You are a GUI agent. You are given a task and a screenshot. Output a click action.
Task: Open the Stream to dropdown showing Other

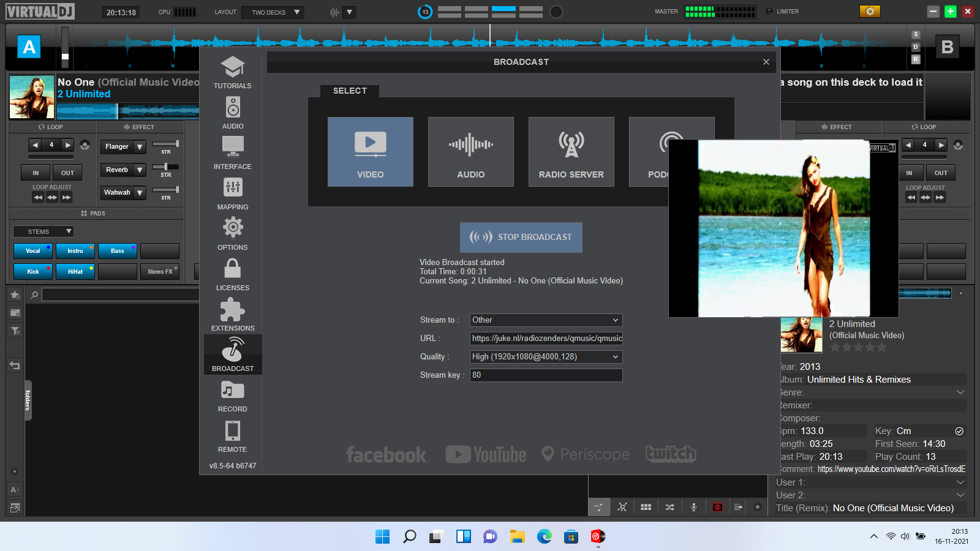coord(546,320)
